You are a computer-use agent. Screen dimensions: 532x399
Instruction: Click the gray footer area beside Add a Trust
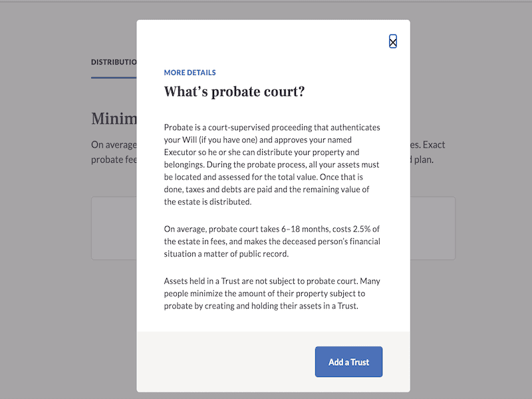click(226, 362)
